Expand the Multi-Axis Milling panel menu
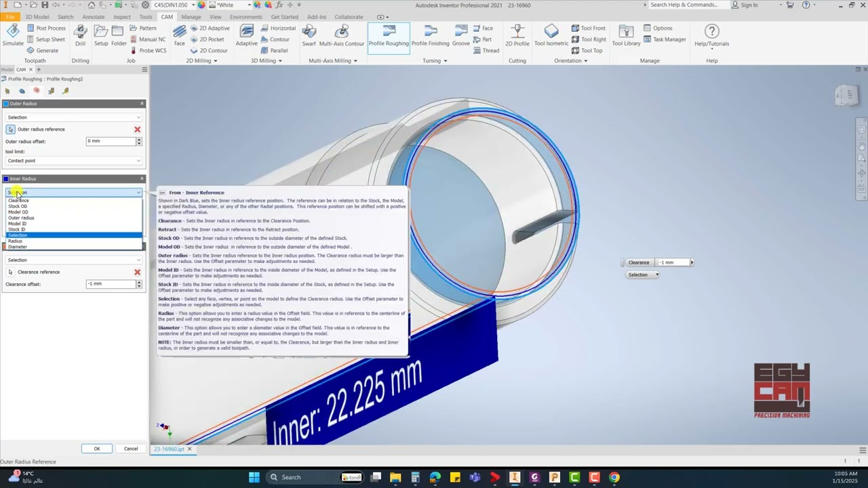The image size is (868, 488). pos(333,60)
